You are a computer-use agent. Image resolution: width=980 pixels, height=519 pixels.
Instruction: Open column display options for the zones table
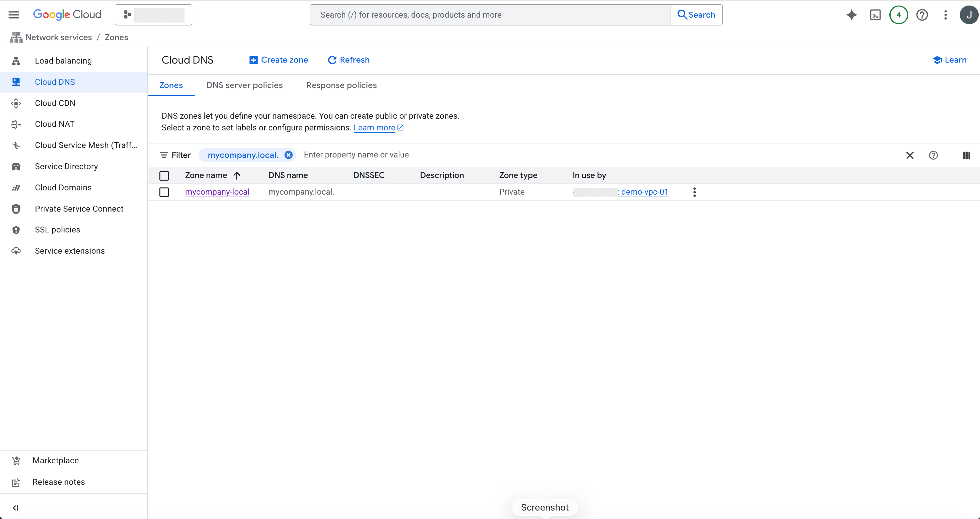click(x=967, y=155)
